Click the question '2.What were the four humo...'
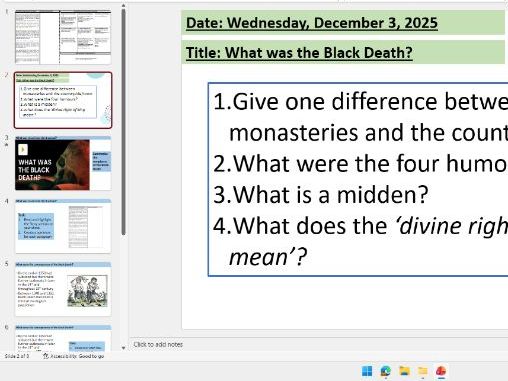 [x=360, y=164]
